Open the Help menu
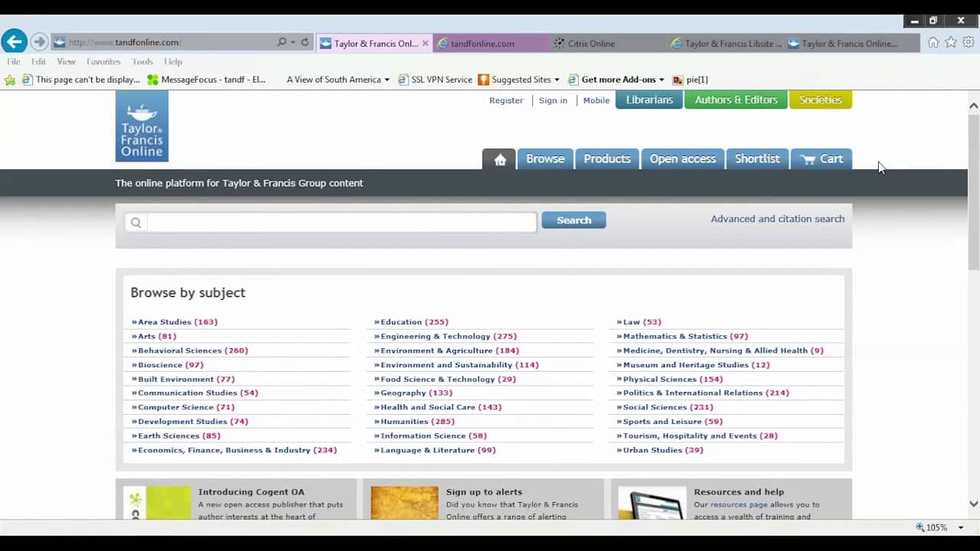 (x=173, y=61)
